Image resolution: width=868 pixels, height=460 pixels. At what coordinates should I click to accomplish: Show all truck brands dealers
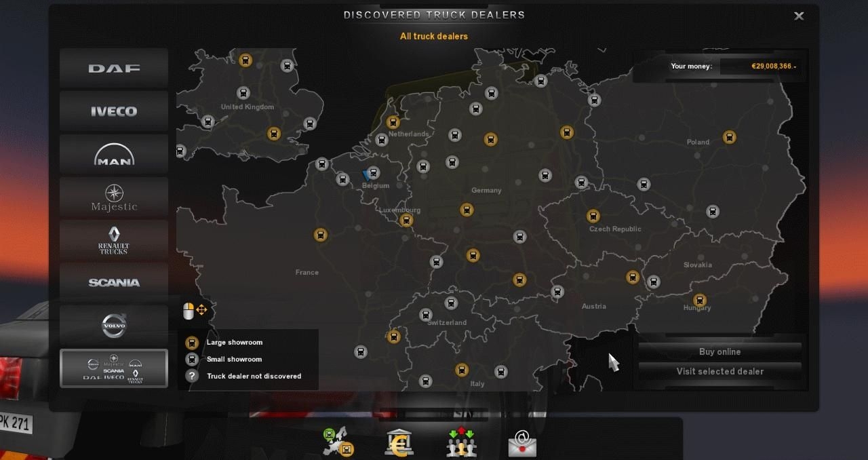tap(114, 368)
